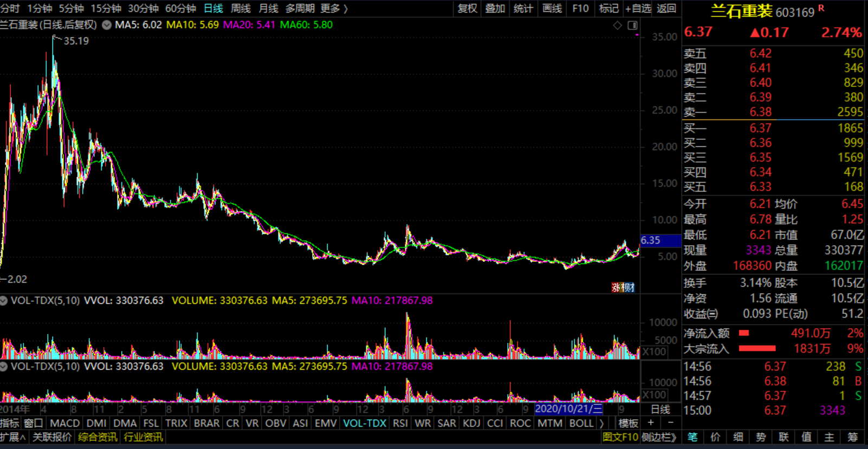Click the 标记 mark button
Screen dimensions: 868x449
609,9
